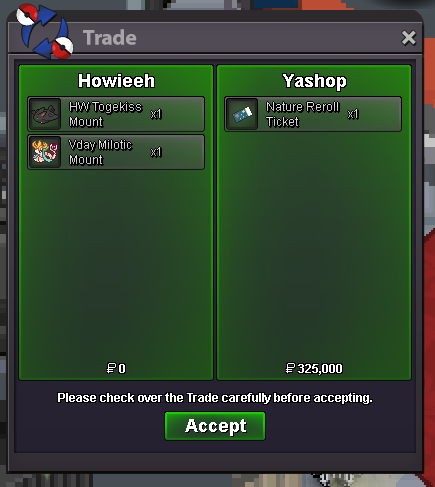The height and width of the screenshot is (487, 435).
Task: Click Yashop's player name header
Action: coord(315,81)
